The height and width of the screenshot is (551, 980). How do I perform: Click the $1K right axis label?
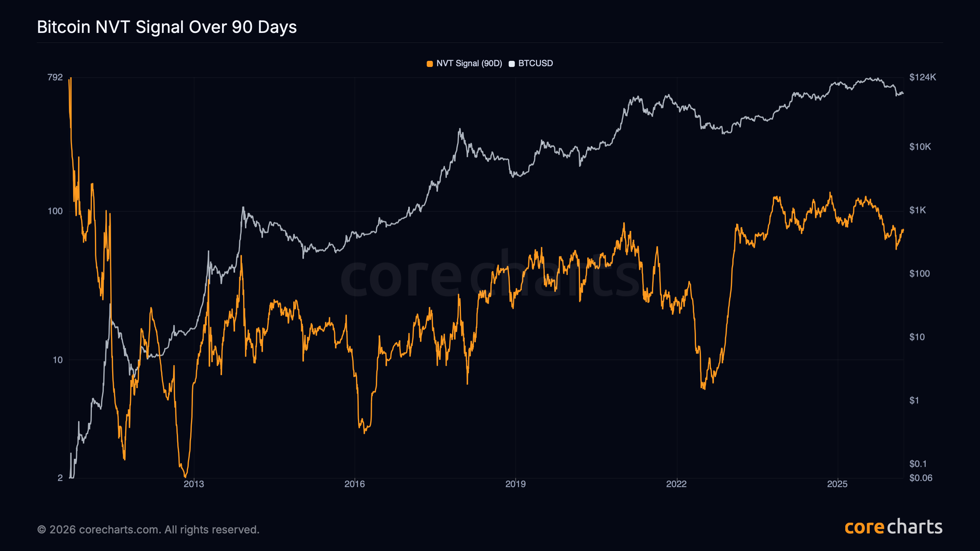click(918, 210)
